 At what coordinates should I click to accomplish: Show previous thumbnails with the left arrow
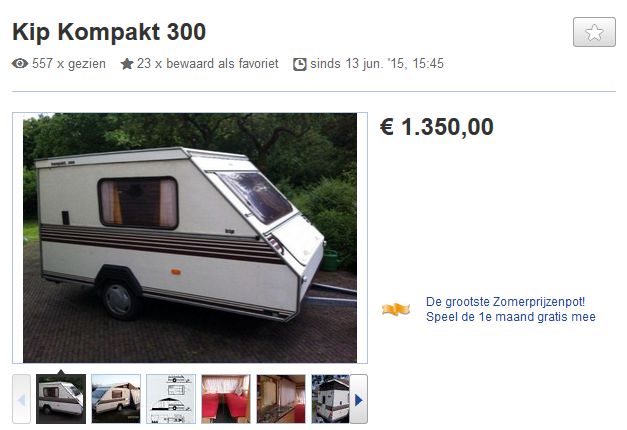coord(22,399)
